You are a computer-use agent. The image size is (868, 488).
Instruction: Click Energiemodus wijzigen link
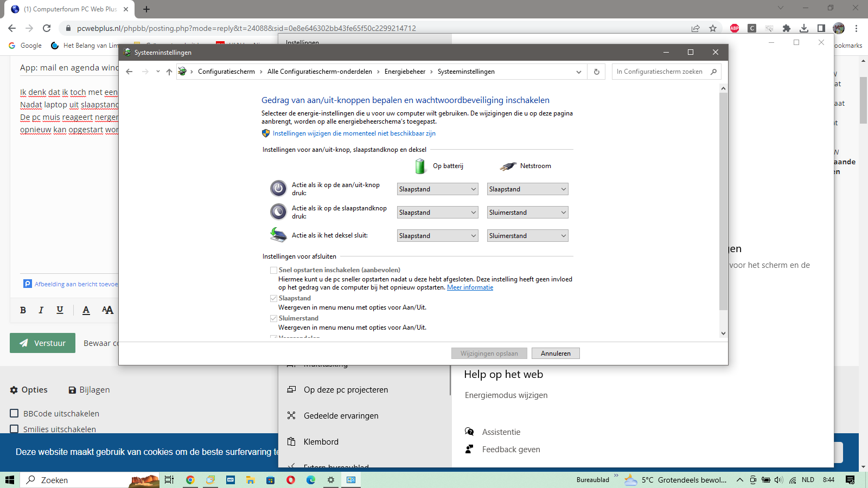tap(506, 395)
